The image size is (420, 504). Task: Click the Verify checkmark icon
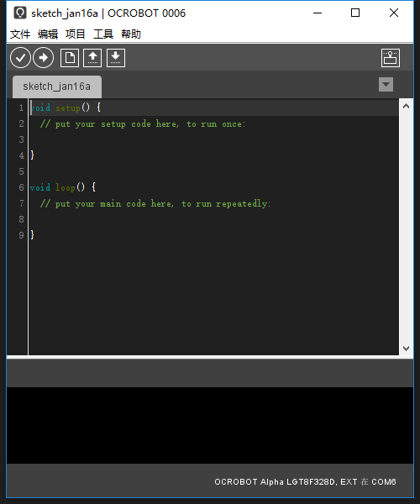coord(20,58)
